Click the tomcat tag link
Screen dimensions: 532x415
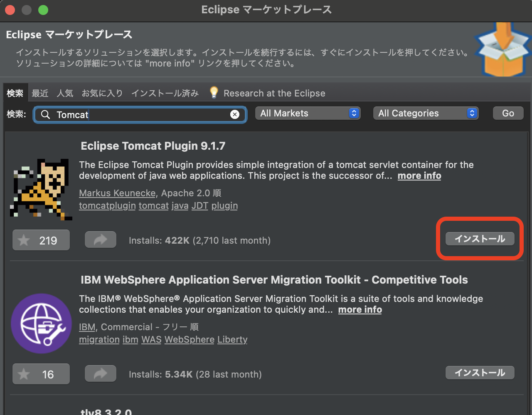(x=153, y=205)
